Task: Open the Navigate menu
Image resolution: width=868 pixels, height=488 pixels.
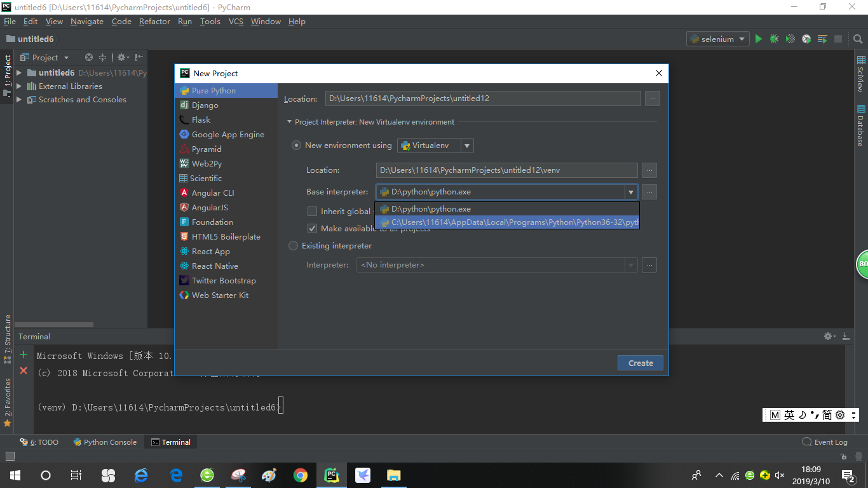Action: [x=87, y=22]
